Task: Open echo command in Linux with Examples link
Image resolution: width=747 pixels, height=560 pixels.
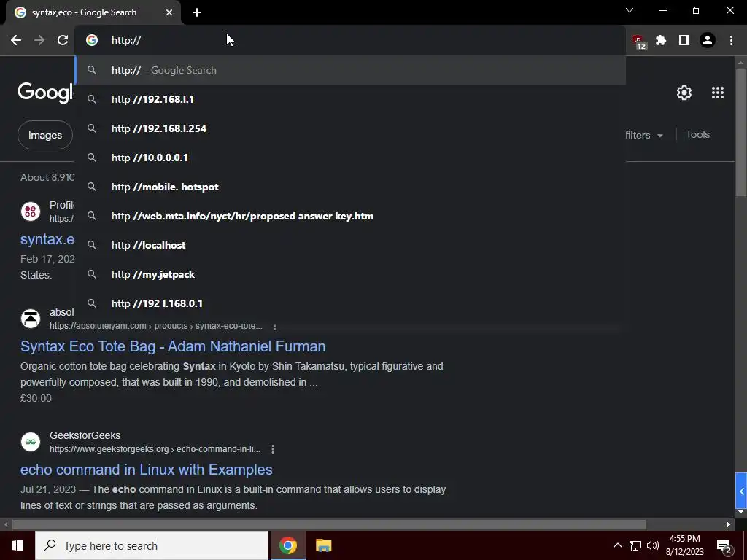Action: click(x=146, y=470)
